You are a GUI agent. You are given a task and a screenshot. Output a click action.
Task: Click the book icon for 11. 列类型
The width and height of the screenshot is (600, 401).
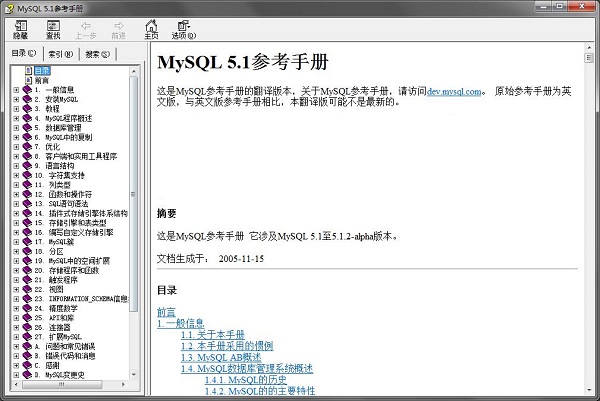point(27,185)
